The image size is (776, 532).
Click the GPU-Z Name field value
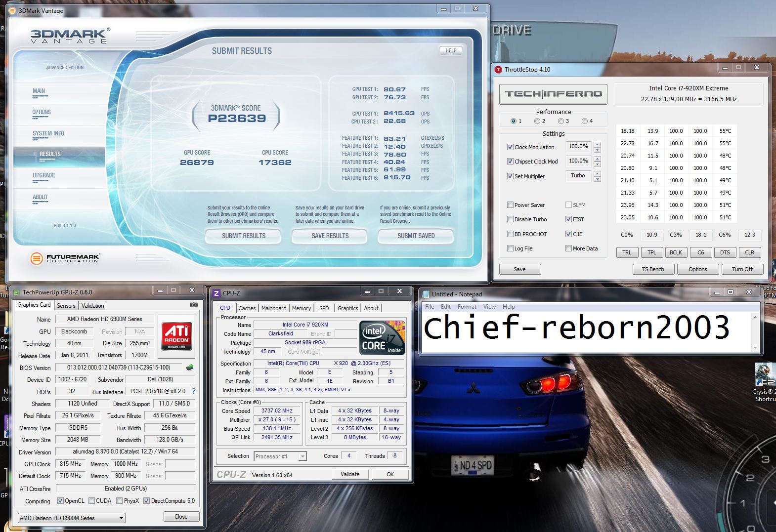click(x=105, y=319)
